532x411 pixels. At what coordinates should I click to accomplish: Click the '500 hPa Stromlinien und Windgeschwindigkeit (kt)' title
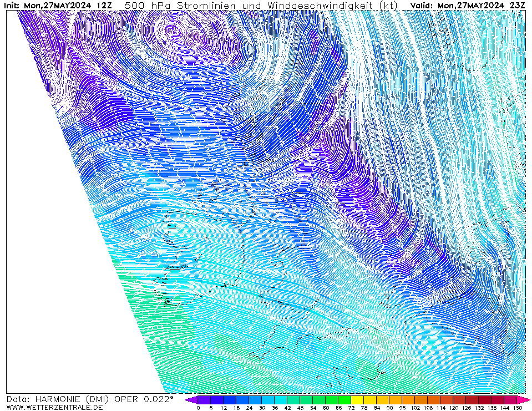[261, 6]
